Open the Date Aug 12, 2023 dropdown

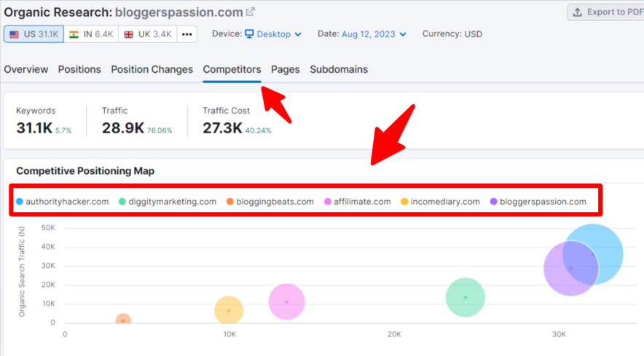pyautogui.click(x=374, y=34)
